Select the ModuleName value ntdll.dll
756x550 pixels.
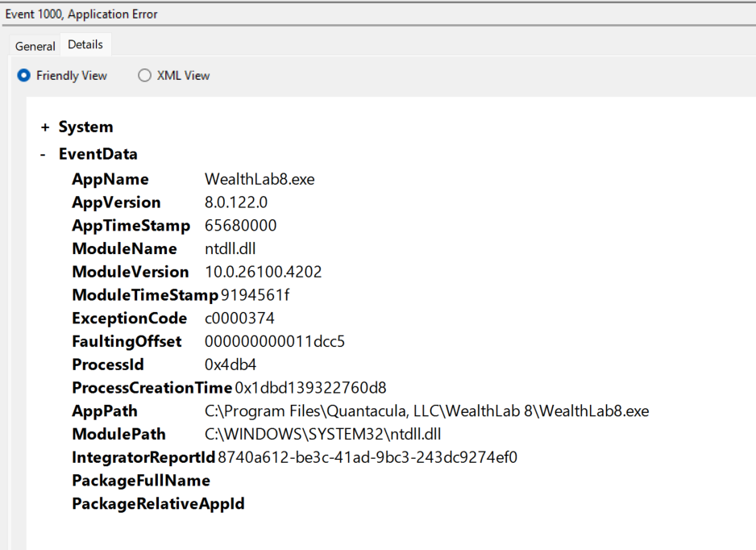230,248
